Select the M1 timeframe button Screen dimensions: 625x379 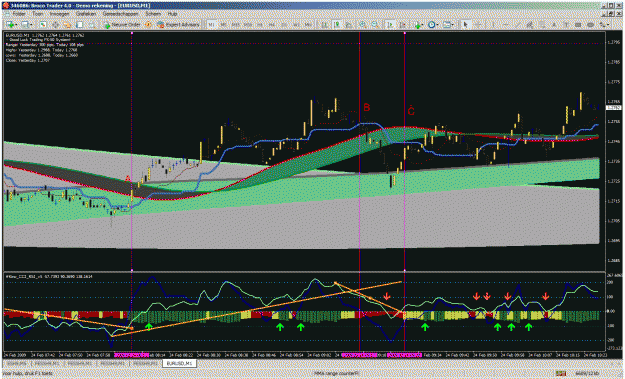[211, 25]
